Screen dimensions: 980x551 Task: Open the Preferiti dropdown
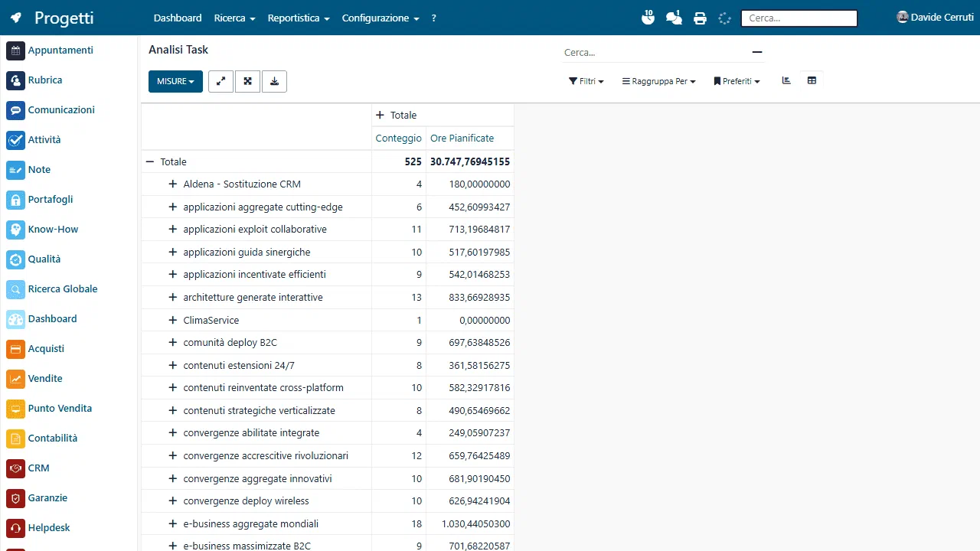pos(737,81)
